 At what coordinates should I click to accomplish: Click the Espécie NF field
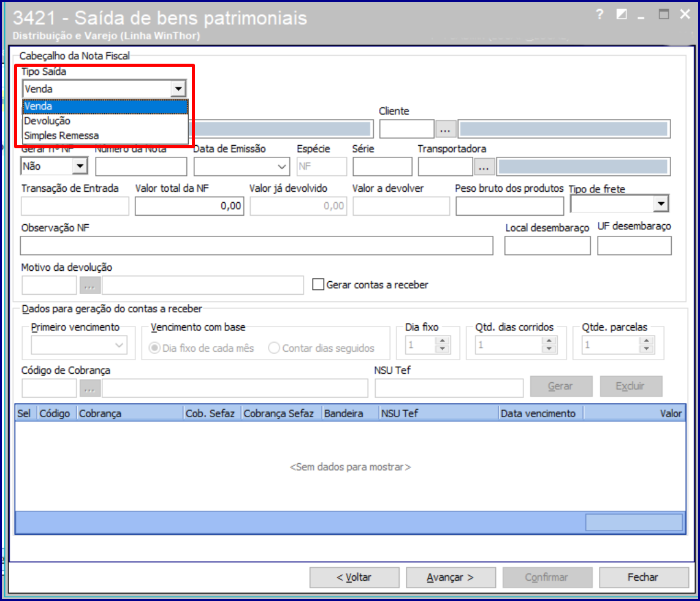coord(322,167)
